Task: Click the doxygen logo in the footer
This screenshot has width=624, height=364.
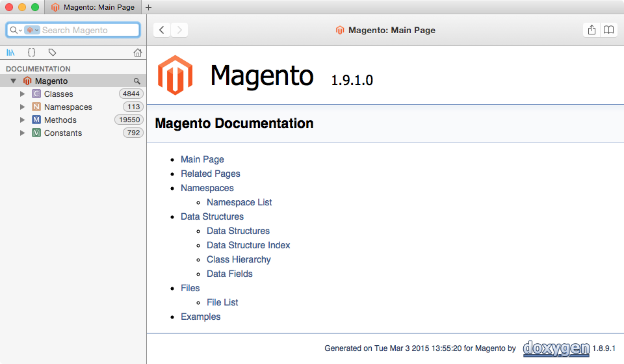Action: coord(556,348)
